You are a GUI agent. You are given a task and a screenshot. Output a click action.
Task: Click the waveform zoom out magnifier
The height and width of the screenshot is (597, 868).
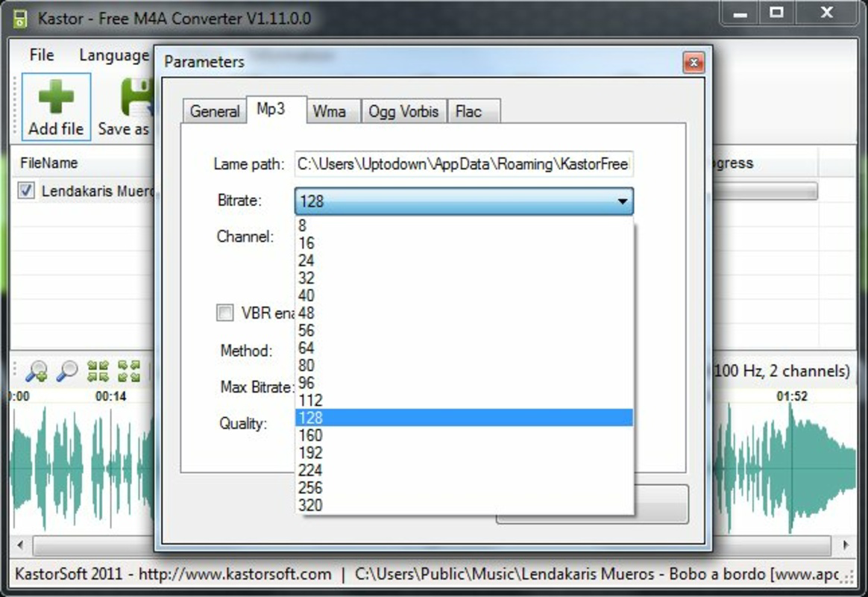point(68,371)
